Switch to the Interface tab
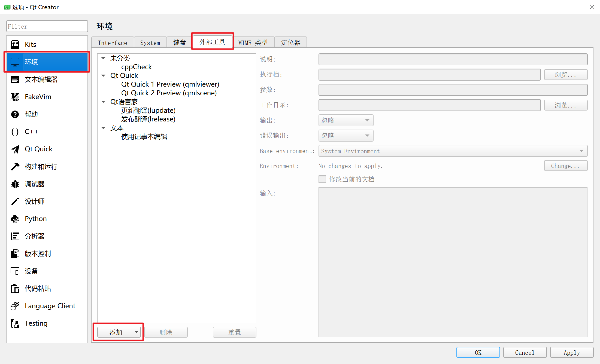Screen dimensions: 600x364 tap(113, 43)
